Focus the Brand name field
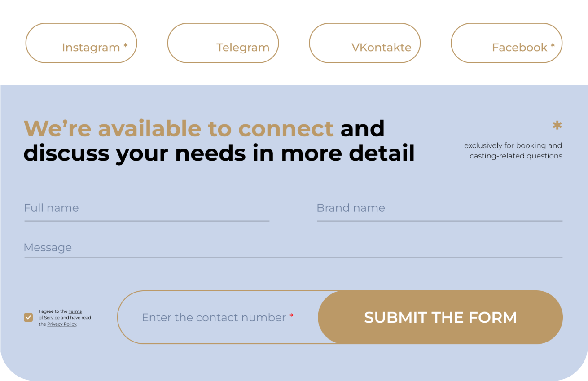Viewport: 588px width, 381px height. pyautogui.click(x=439, y=209)
